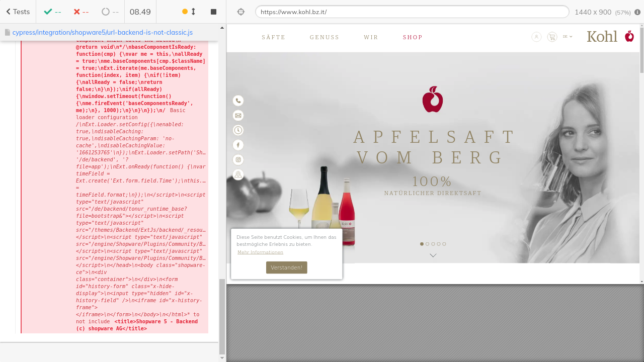
Task: Expand the DE language dropdown
Action: tap(568, 37)
